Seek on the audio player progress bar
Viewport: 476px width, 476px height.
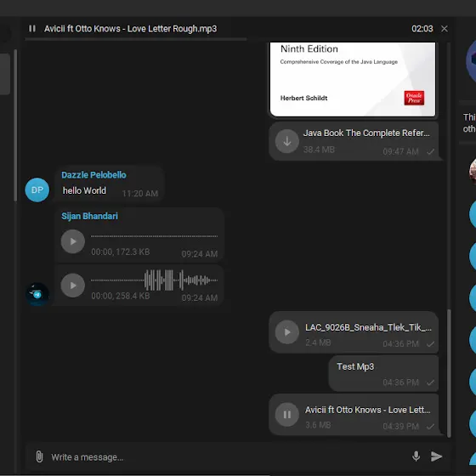136,39
